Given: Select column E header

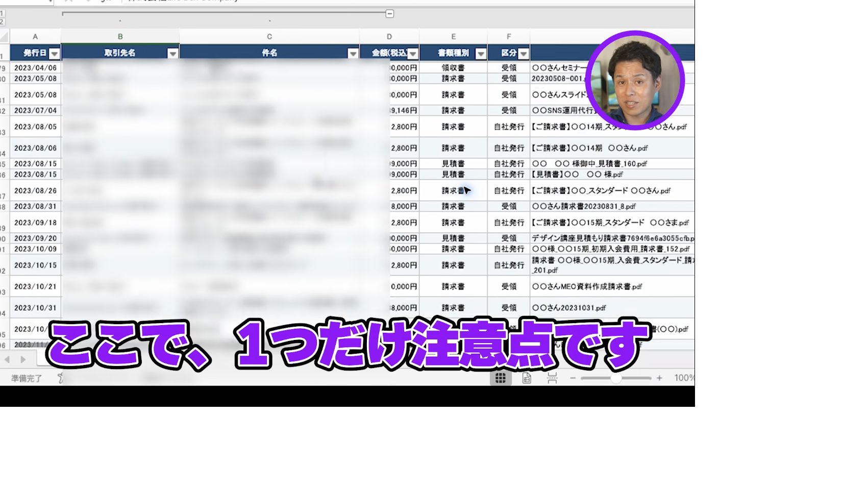Looking at the screenshot, I should [453, 37].
